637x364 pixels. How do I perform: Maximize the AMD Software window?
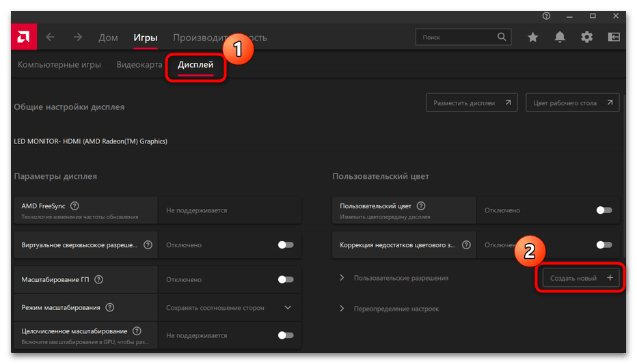[x=593, y=16]
